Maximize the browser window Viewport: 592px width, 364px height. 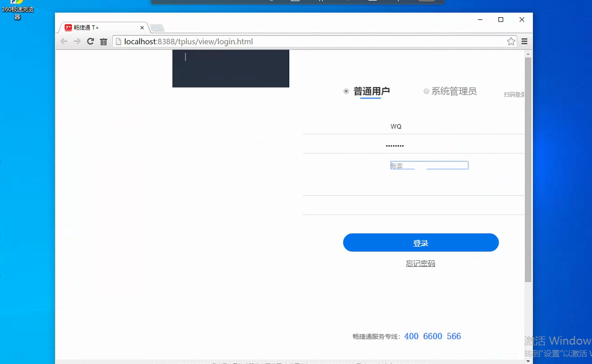click(501, 20)
